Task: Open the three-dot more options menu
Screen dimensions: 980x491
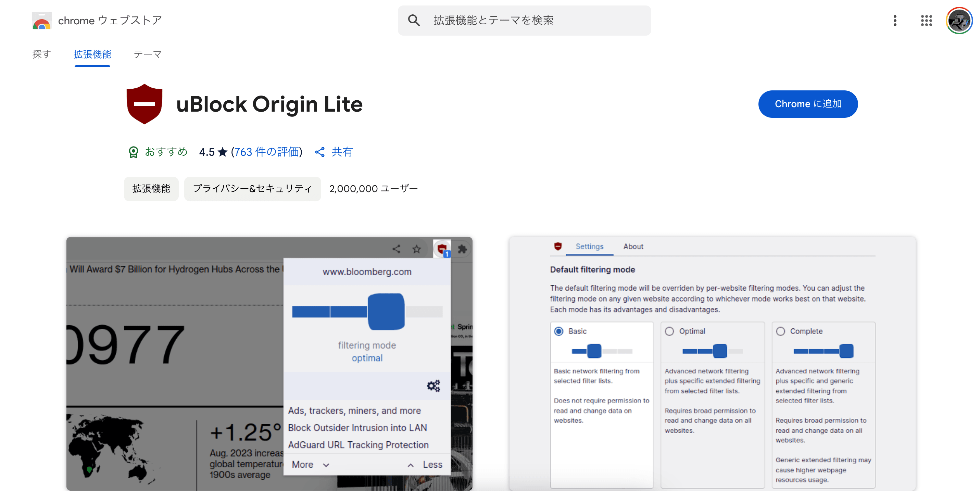Action: tap(895, 21)
